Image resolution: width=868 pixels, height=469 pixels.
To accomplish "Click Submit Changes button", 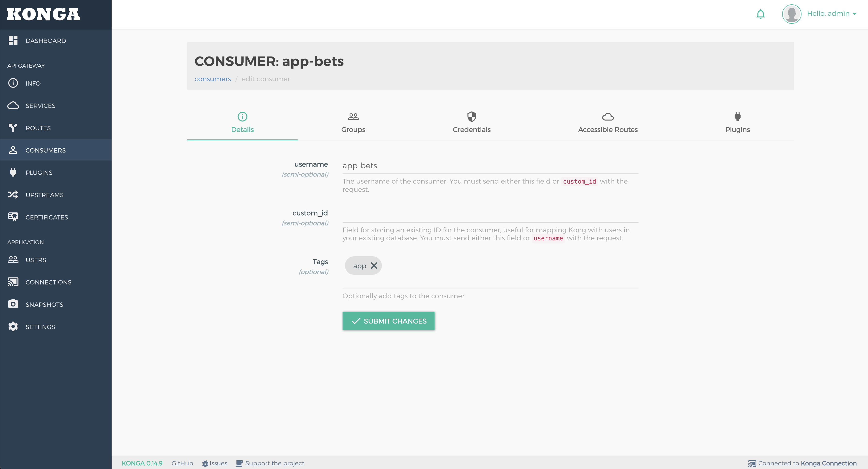I will (x=388, y=321).
